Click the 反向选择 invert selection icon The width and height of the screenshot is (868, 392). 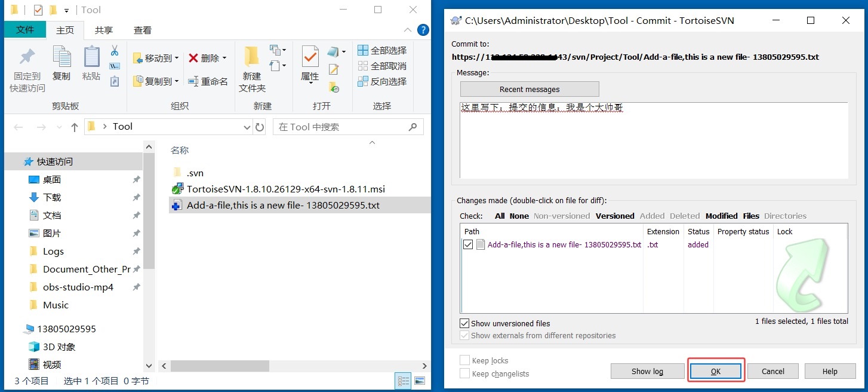(363, 81)
